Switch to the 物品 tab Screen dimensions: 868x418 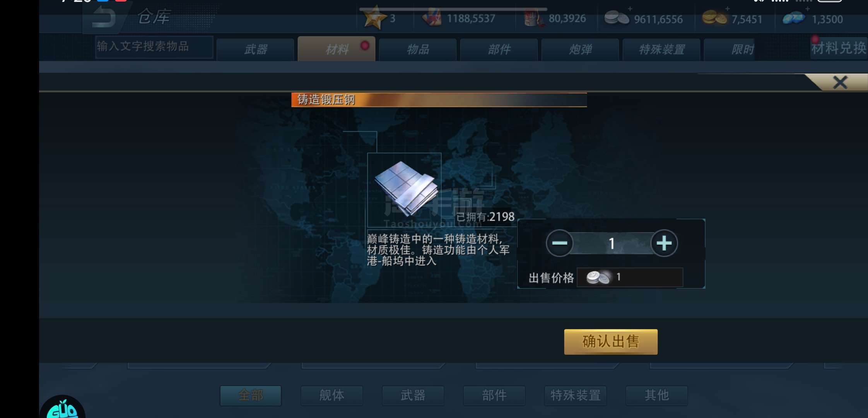(418, 50)
